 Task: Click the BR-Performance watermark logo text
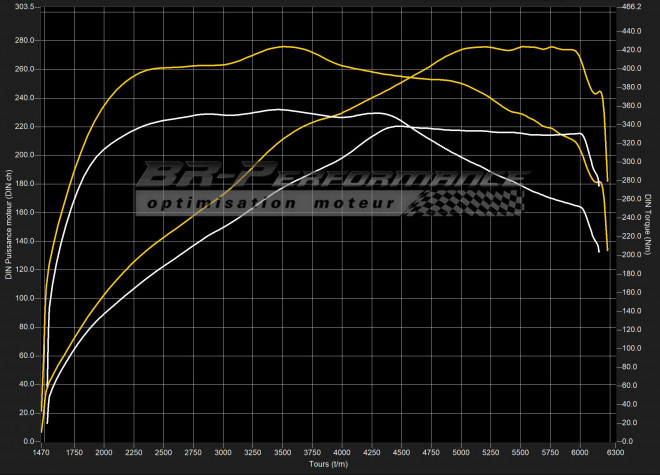click(x=330, y=176)
